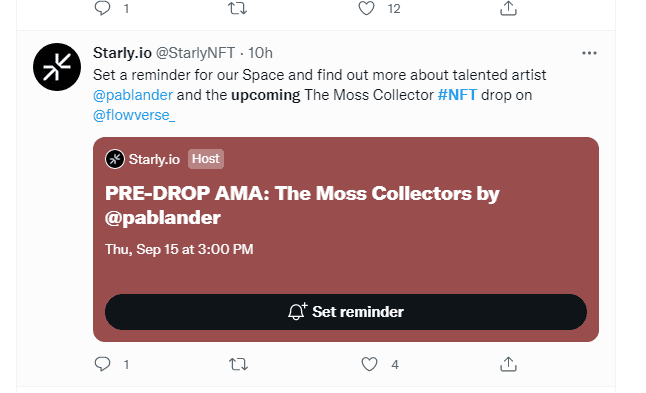Screen dimensions: 646x393
Task: Click the Set reminder button
Action: pos(346,312)
